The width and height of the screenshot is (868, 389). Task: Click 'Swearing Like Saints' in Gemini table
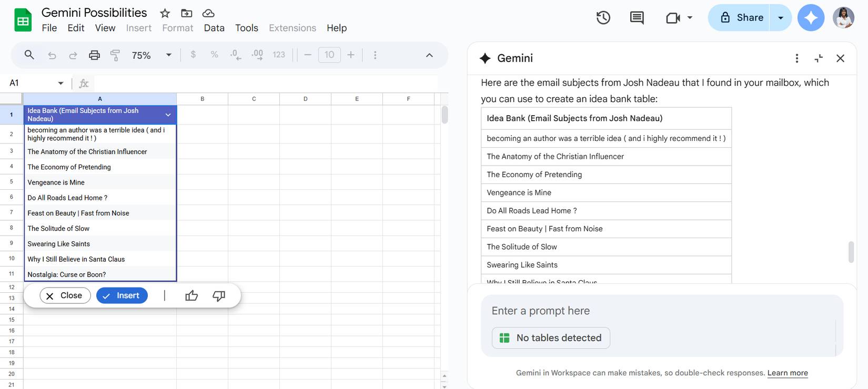click(606, 265)
